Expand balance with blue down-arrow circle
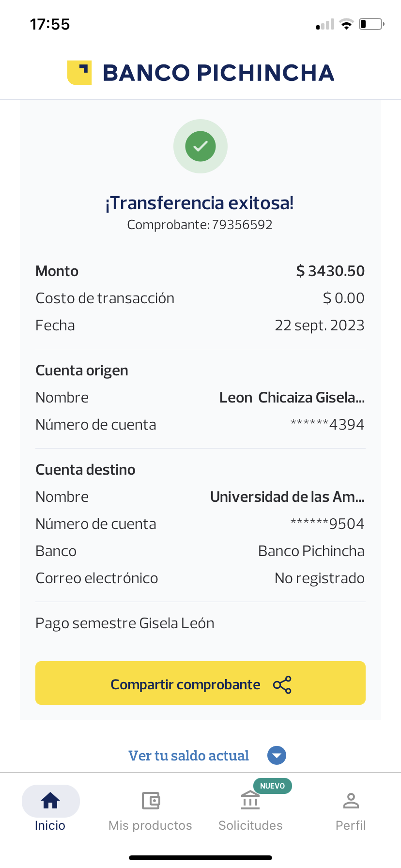 tap(277, 756)
